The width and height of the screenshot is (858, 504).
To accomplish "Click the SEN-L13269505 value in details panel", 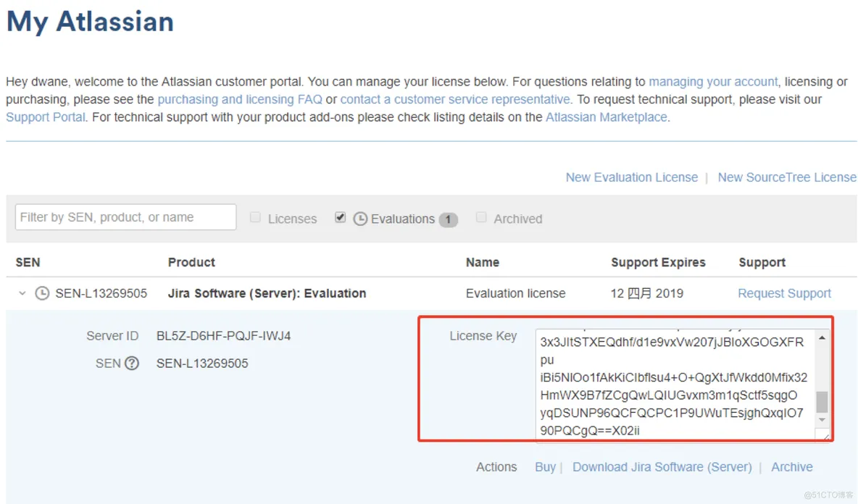I will [x=202, y=364].
